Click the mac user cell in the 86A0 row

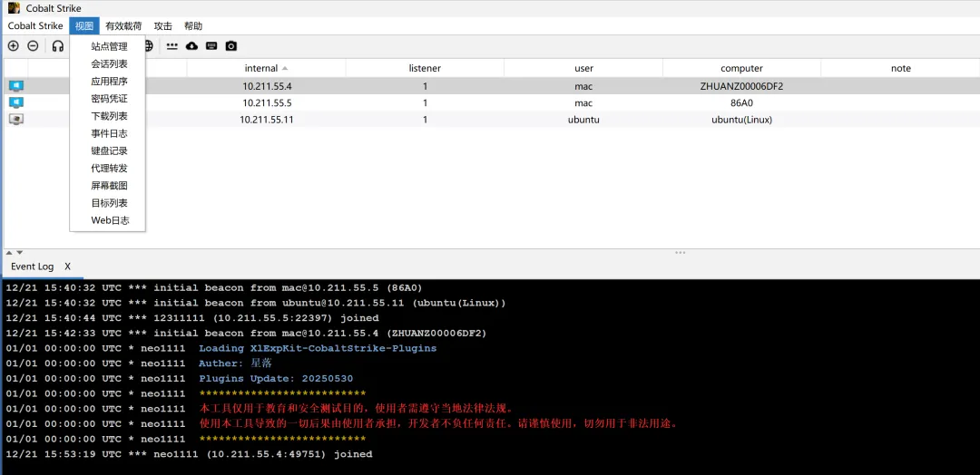click(583, 103)
